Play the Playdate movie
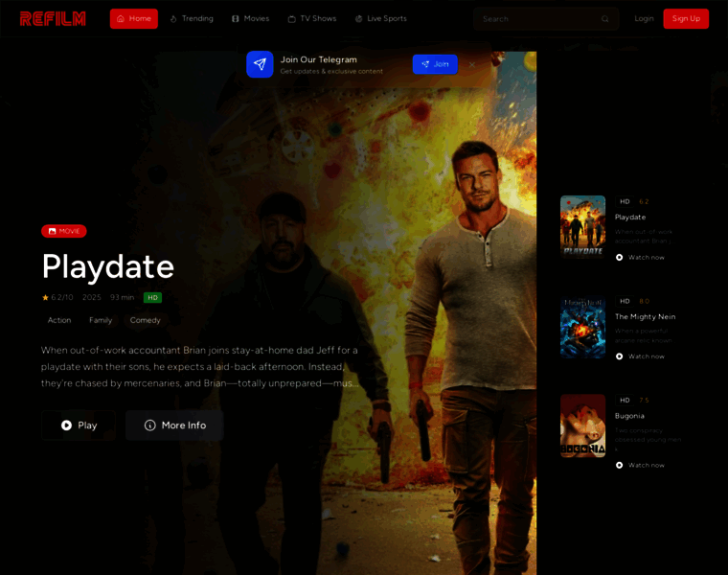The height and width of the screenshot is (575, 728). click(x=79, y=425)
